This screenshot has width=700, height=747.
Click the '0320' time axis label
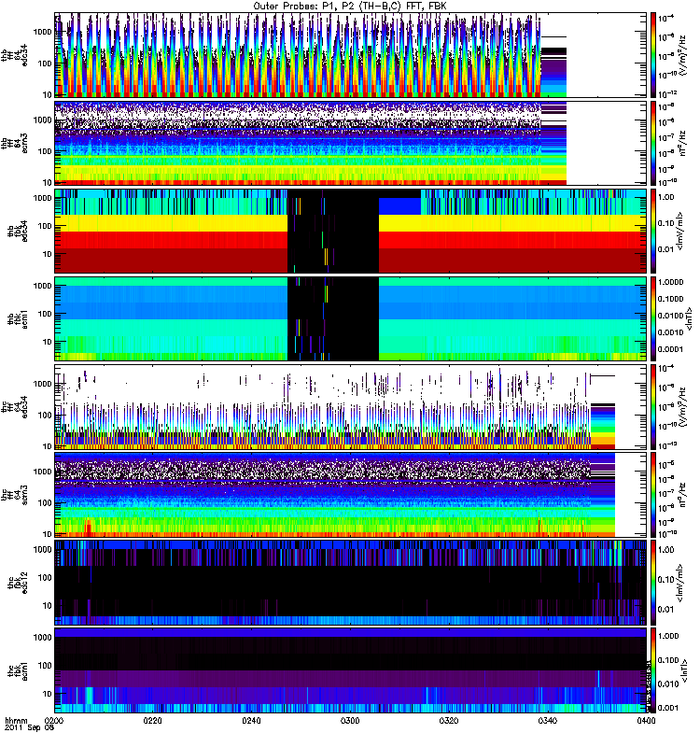coord(449,720)
